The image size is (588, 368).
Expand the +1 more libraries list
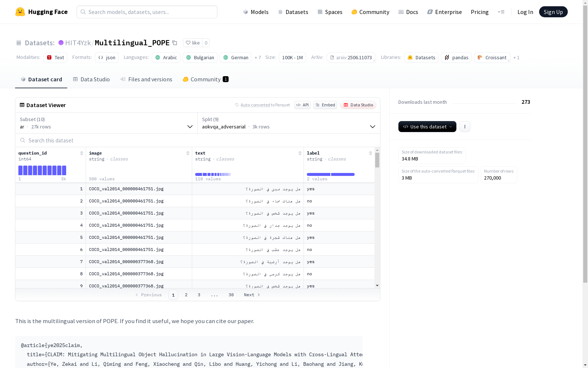(x=516, y=57)
